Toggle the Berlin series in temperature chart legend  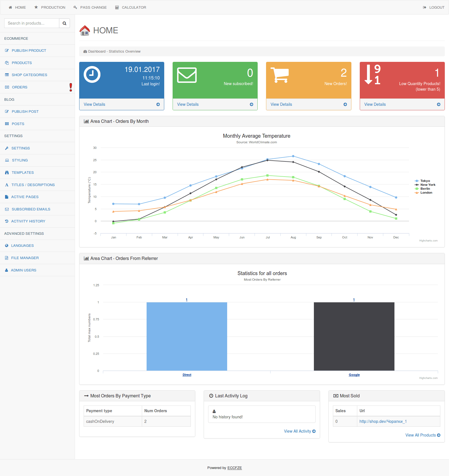coord(424,188)
